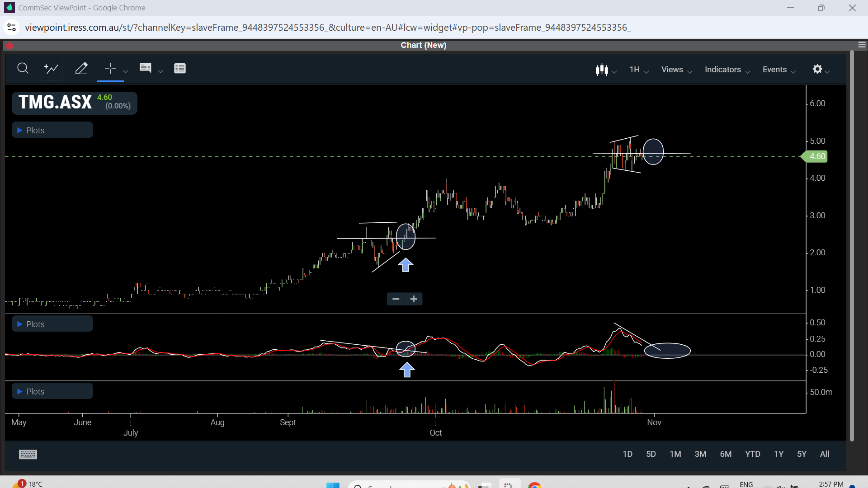868x488 pixels.
Task: Click the TMG.ASX symbol label
Action: (55, 102)
